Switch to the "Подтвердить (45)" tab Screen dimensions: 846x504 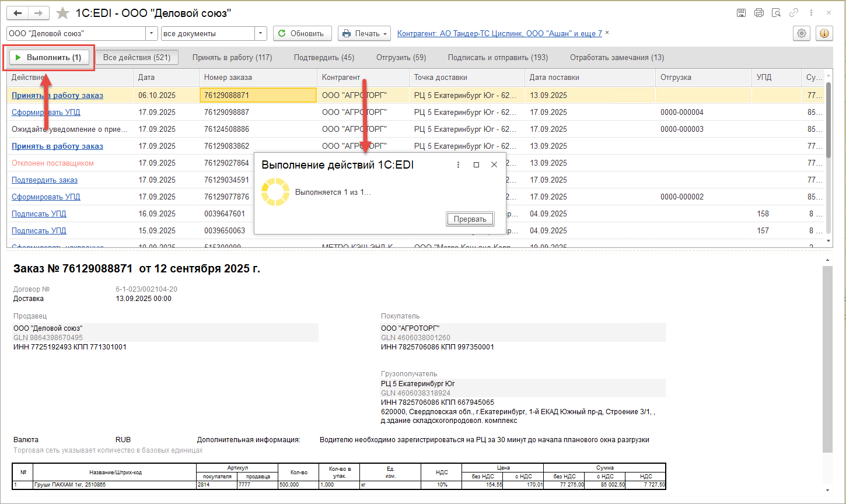click(x=324, y=58)
